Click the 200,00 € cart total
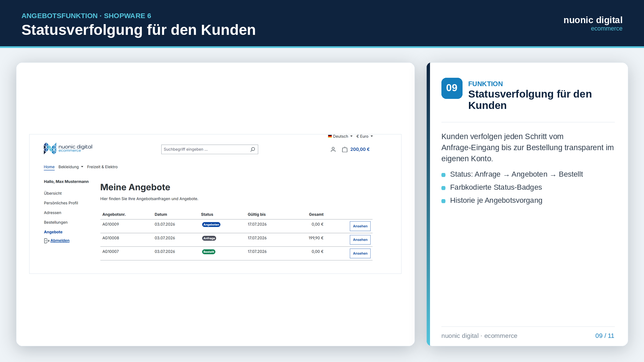Screen dimensions: 644x362 360,149
